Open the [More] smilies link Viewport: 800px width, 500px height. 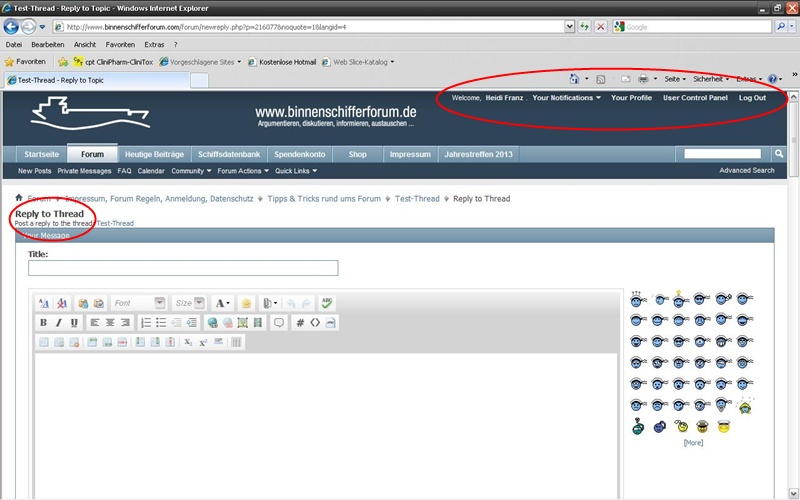(x=692, y=442)
